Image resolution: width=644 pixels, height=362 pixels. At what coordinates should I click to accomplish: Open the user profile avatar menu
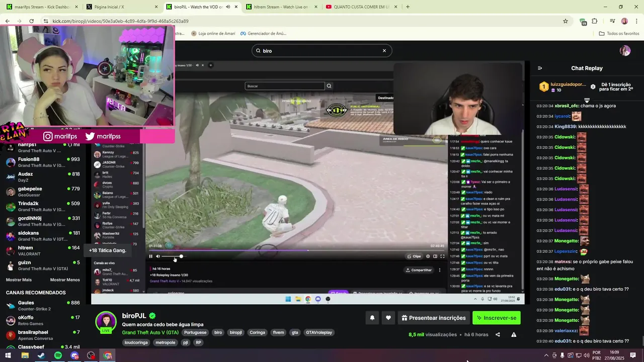(x=625, y=51)
